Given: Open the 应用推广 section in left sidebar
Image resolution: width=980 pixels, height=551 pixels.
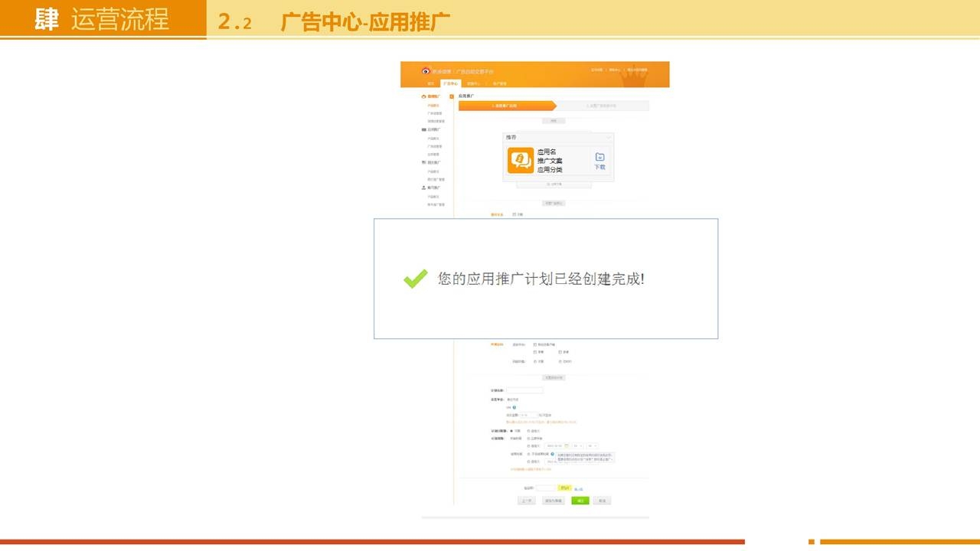Looking at the screenshot, I should pyautogui.click(x=433, y=130).
